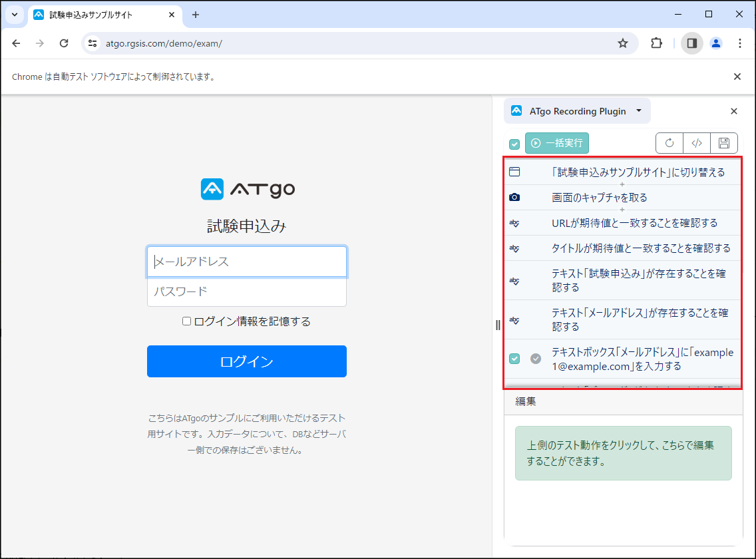Select the text-check icon on the URL verification step
Screen dimensions: 756x559
(514, 223)
